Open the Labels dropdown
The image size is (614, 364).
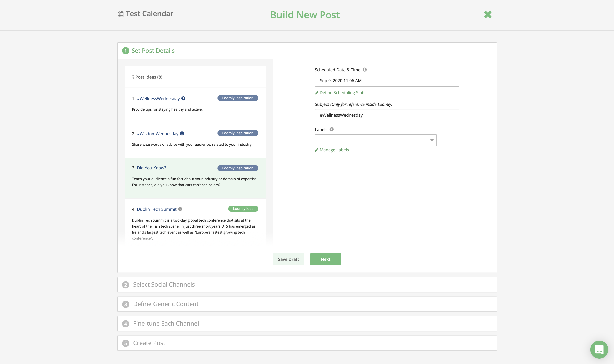(376, 140)
